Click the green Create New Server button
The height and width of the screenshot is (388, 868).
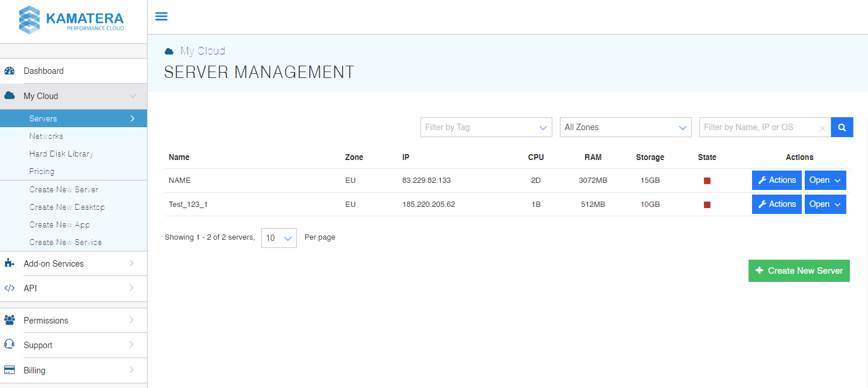click(799, 271)
